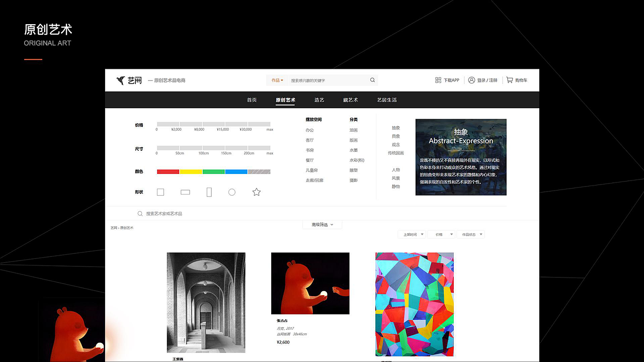Viewport: 644px width, 362px height.
Task: Open the black-and-white archway artwork thumbnail
Action: 206,303
